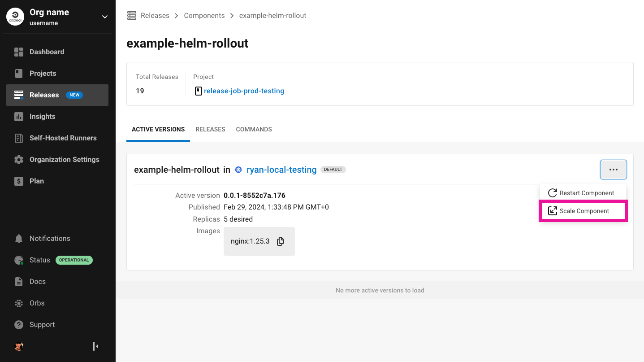Click No more active versions to load
The width and height of the screenshot is (644, 362).
coord(380,290)
